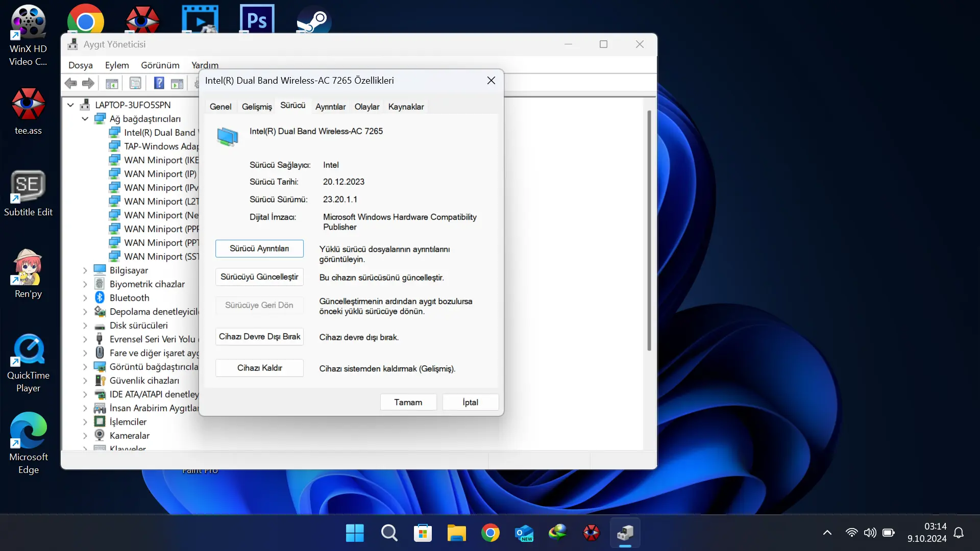This screenshot has width=980, height=551.
Task: Select the Intel(R) Dual Band tree item
Action: (x=154, y=133)
